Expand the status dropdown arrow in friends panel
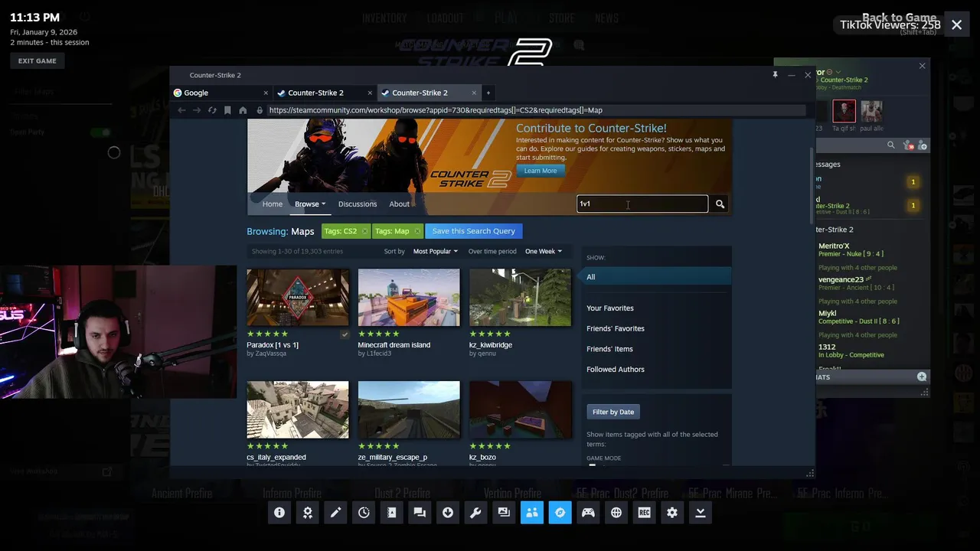Screen dimensions: 980x551 (838, 72)
